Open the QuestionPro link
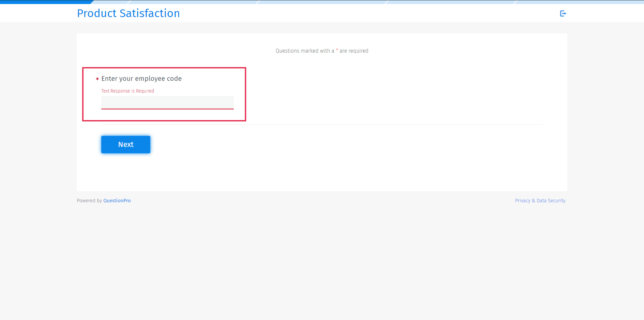 117,201
